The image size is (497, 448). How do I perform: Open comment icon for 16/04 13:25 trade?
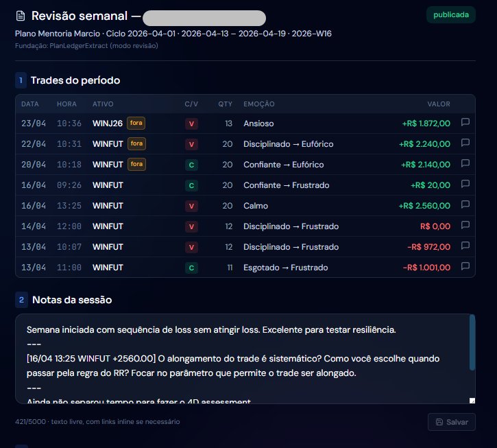point(465,204)
